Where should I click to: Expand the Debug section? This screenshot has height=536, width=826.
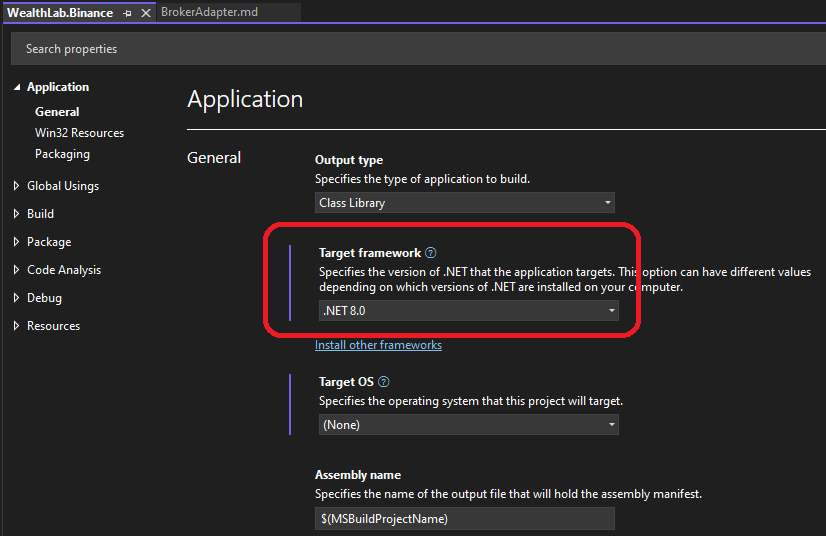[x=16, y=298]
